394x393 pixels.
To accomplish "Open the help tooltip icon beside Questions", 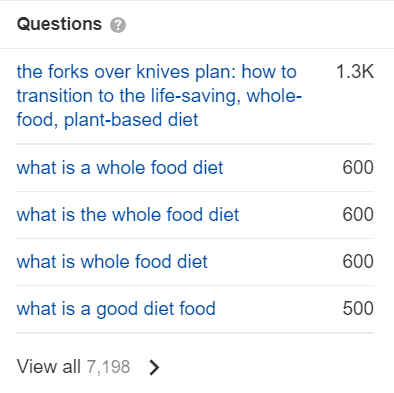I will (118, 25).
